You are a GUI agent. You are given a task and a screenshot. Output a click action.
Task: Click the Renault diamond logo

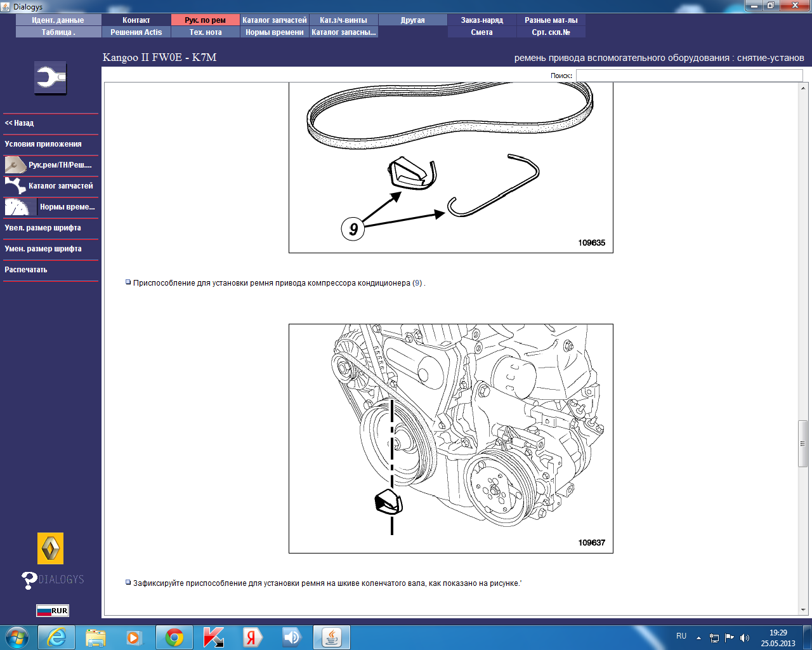point(50,548)
